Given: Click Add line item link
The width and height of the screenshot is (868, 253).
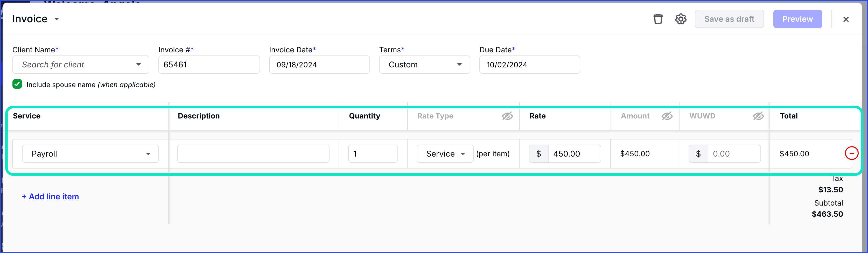Looking at the screenshot, I should pos(51,196).
